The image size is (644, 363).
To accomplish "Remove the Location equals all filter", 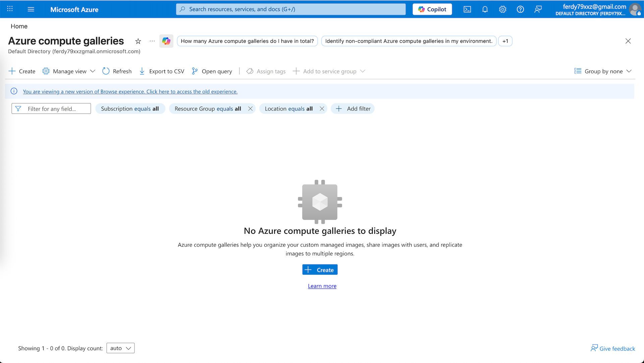I will pyautogui.click(x=322, y=109).
